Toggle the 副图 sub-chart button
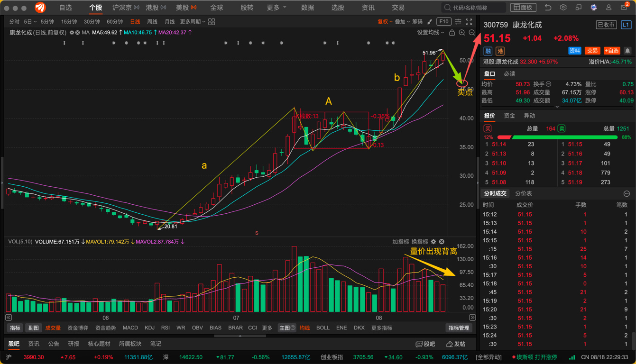Image resolution: width=636 pixels, height=364 pixels. (33, 328)
